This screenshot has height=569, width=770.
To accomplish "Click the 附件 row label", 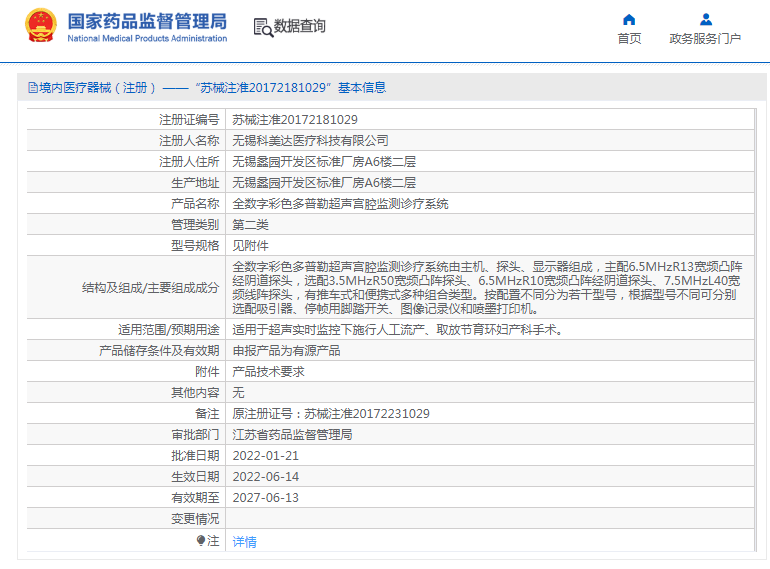I will point(207,372).
